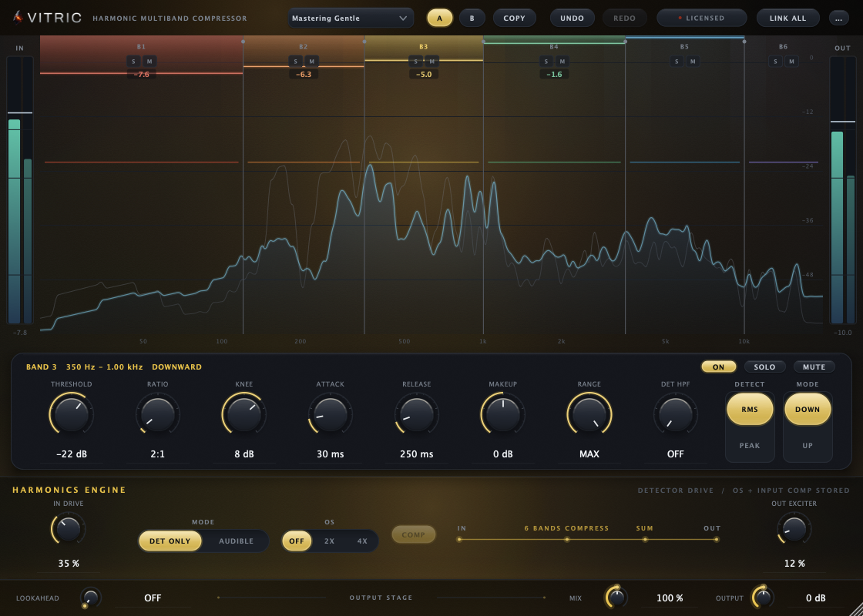Click the -7.6 gain reduction readout
The width and height of the screenshot is (863, 616).
pyautogui.click(x=142, y=74)
